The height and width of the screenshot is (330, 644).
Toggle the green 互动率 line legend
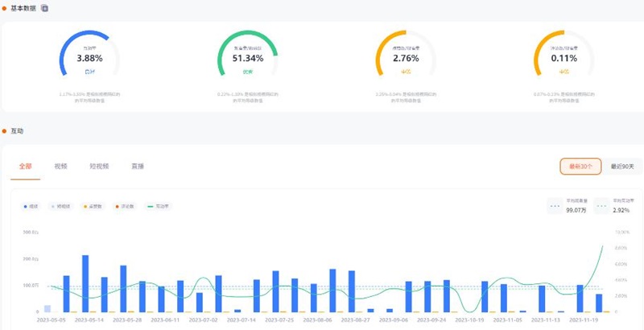[x=158, y=207]
